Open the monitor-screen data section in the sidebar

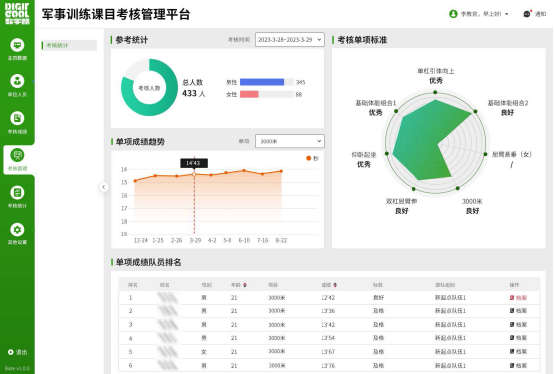17,49
